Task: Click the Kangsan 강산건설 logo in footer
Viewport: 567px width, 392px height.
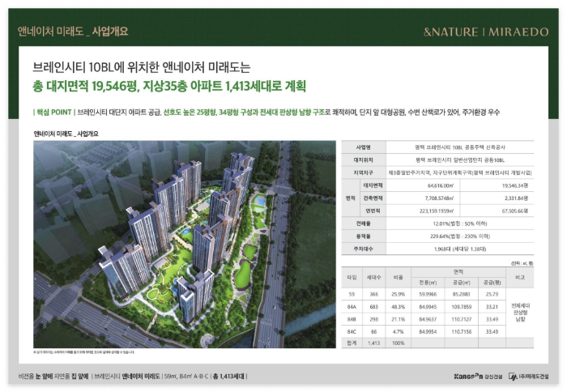Action: point(478,377)
